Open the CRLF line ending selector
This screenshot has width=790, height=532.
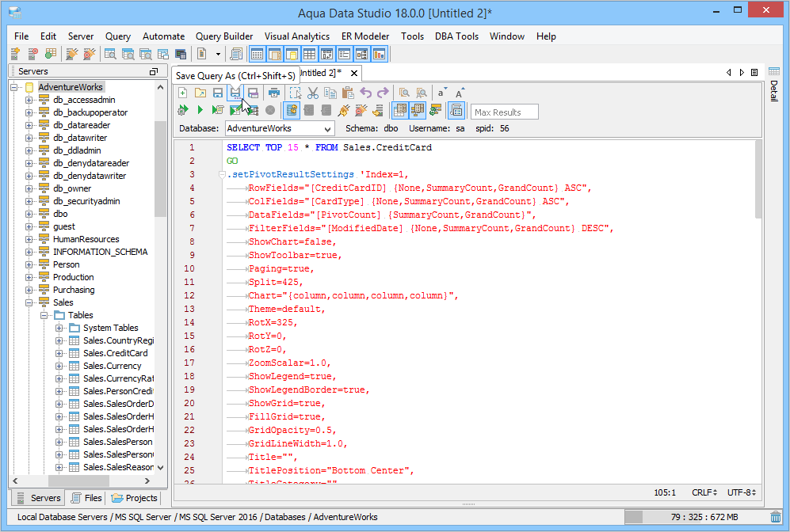(704, 492)
